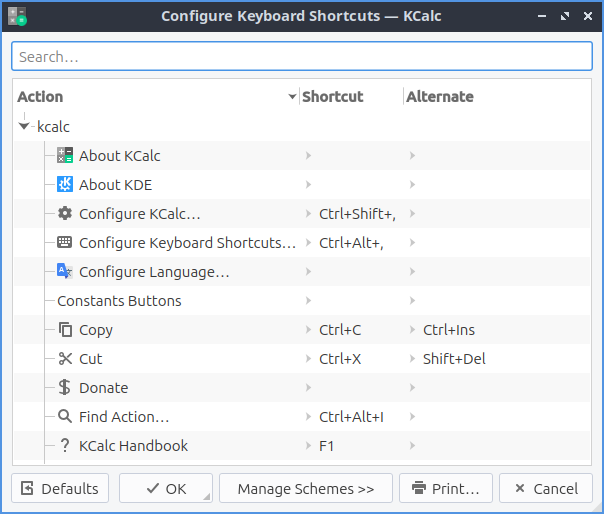Click the Donate dollar sign icon
The width and height of the screenshot is (604, 514).
click(x=65, y=388)
